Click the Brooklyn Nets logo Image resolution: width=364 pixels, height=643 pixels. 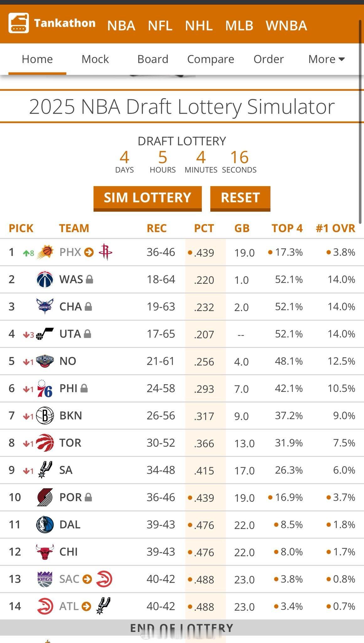click(45, 415)
